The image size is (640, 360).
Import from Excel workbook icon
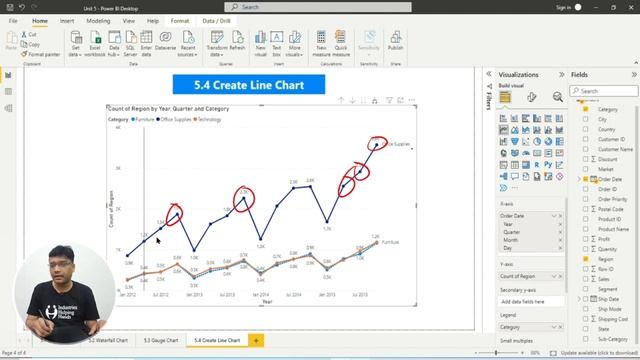[95, 44]
